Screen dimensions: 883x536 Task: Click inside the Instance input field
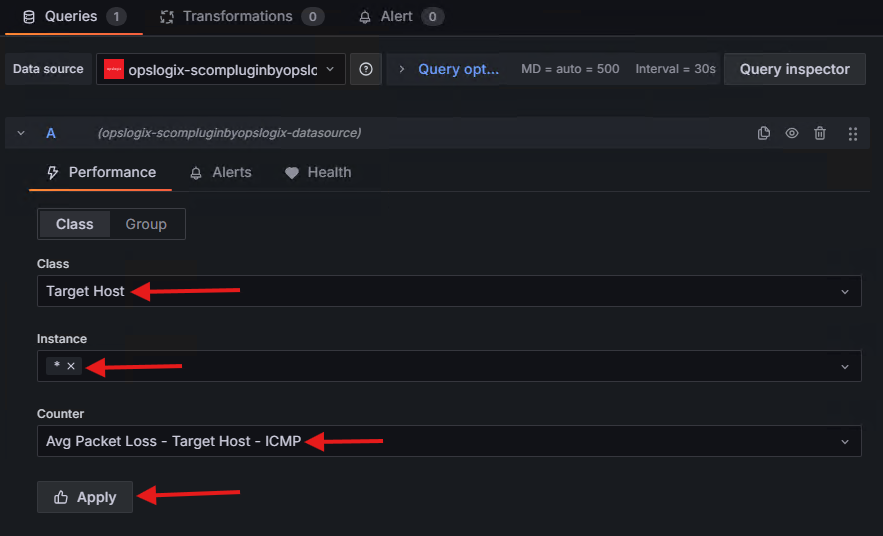(x=450, y=366)
